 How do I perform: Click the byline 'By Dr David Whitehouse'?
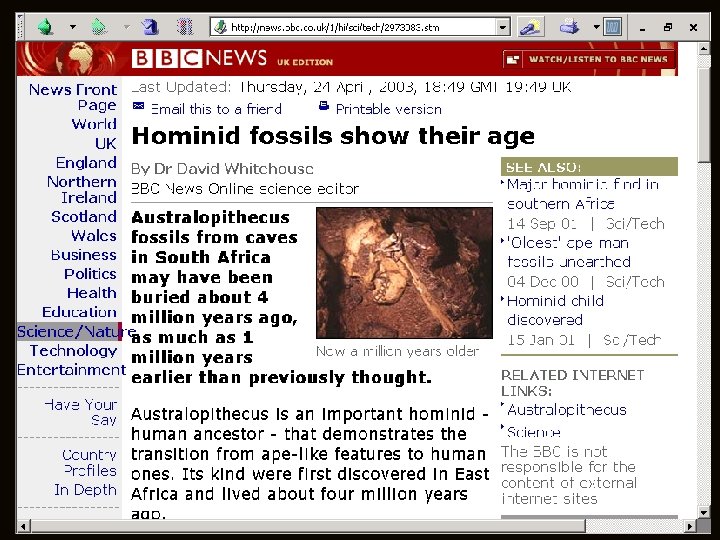222,169
